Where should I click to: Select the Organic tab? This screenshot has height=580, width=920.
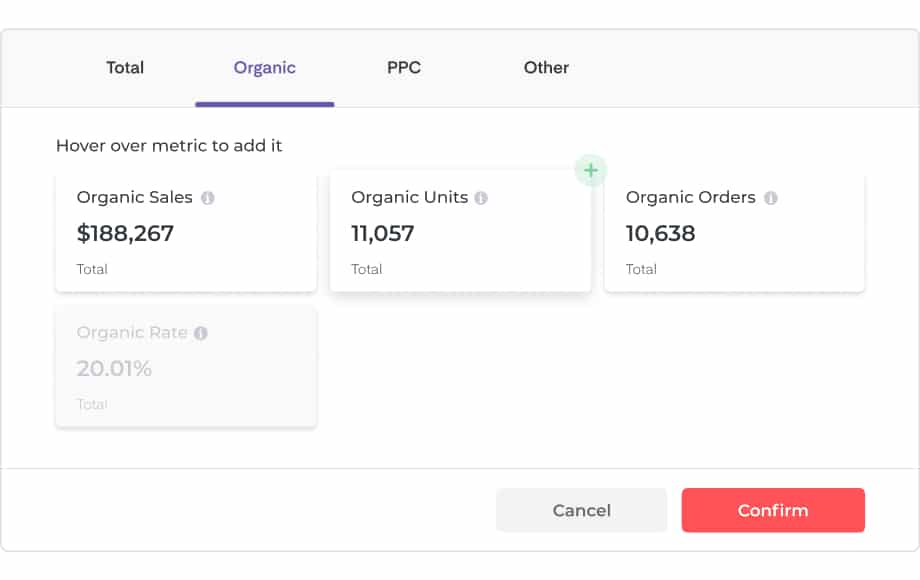coord(264,68)
